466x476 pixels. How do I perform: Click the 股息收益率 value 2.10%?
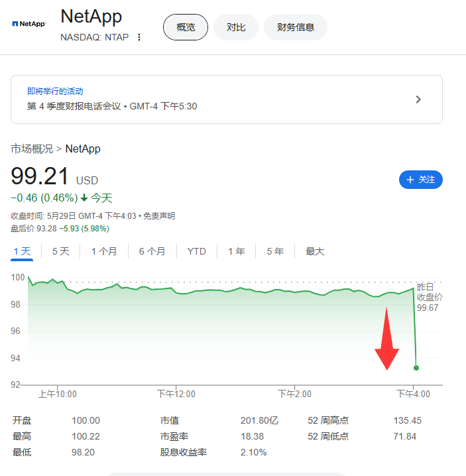(x=253, y=452)
